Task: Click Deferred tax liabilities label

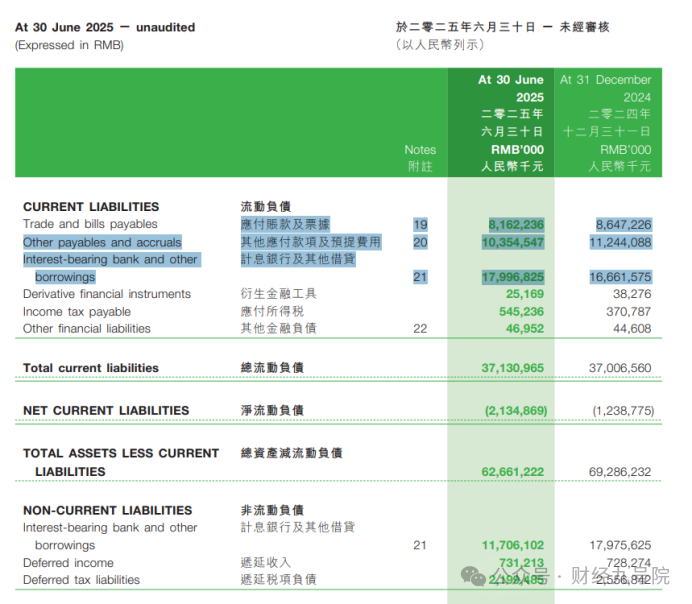Action: [x=81, y=580]
